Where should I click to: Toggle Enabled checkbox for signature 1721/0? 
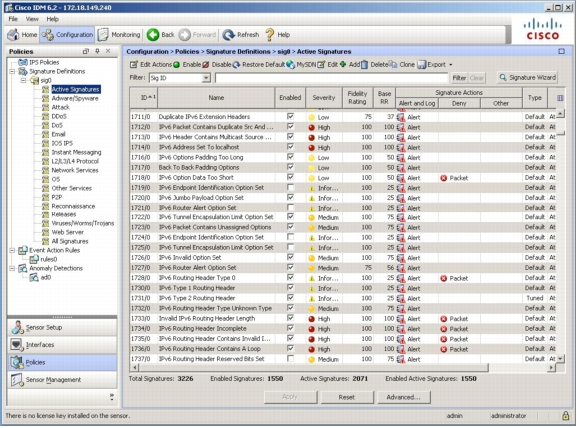290,208
